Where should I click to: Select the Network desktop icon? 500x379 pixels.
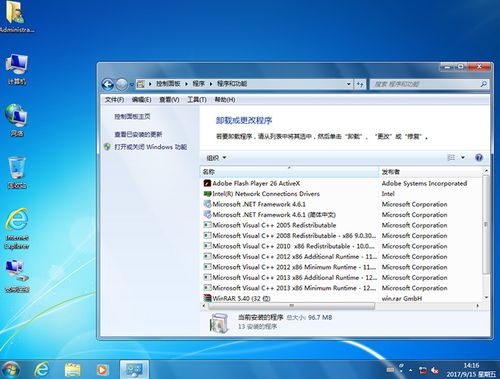17,120
